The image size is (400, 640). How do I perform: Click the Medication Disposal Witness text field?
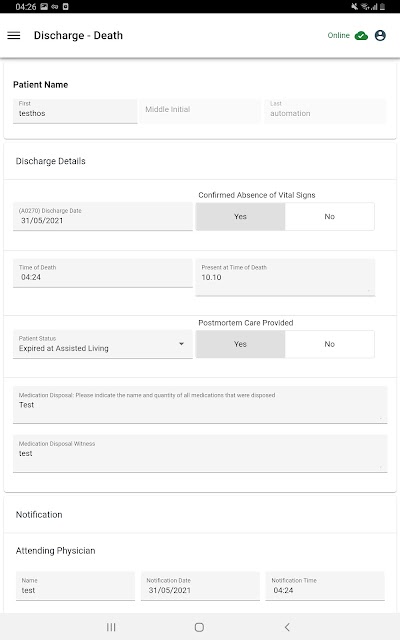pyautogui.click(x=200, y=453)
